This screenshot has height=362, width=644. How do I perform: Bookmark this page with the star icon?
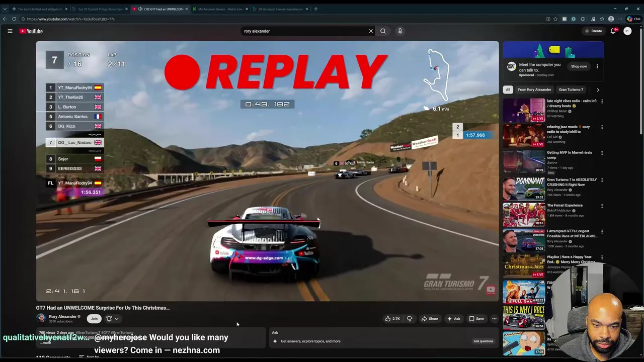pyautogui.click(x=555, y=19)
